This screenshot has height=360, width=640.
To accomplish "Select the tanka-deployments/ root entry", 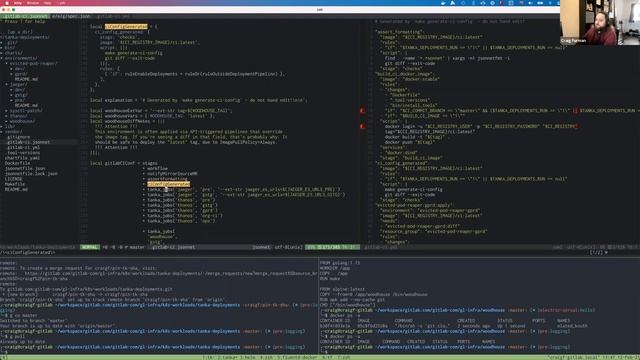I will (x=25, y=37).
